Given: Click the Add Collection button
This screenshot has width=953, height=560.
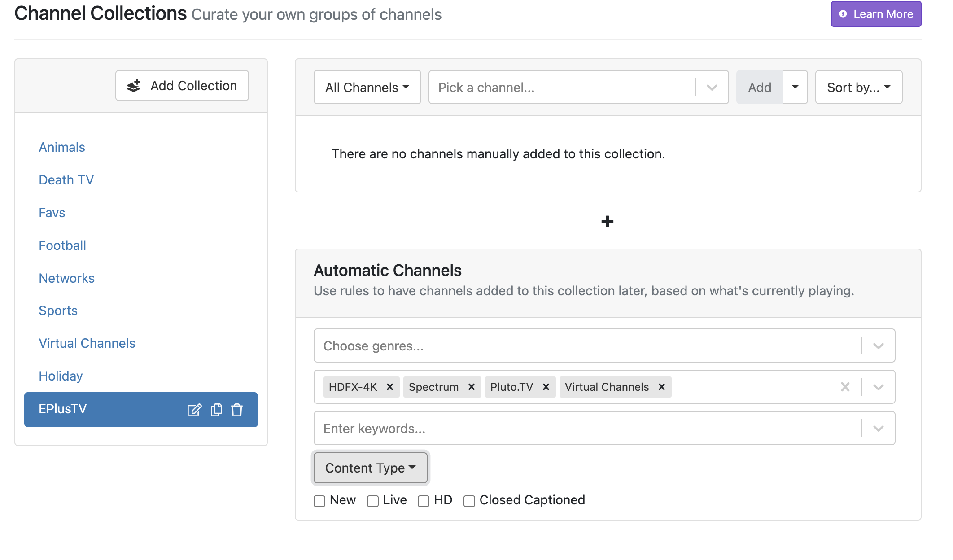Looking at the screenshot, I should click(182, 86).
